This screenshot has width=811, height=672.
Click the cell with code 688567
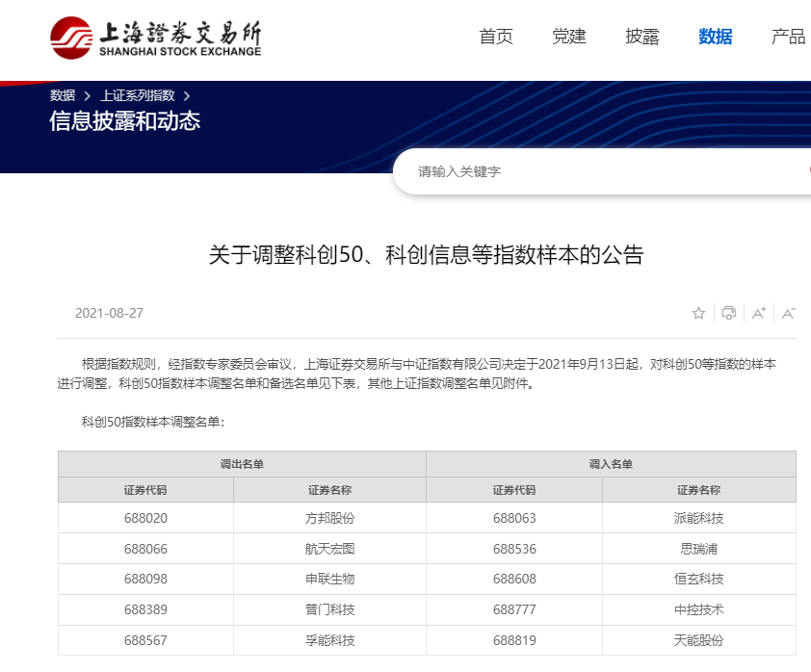coord(145,640)
